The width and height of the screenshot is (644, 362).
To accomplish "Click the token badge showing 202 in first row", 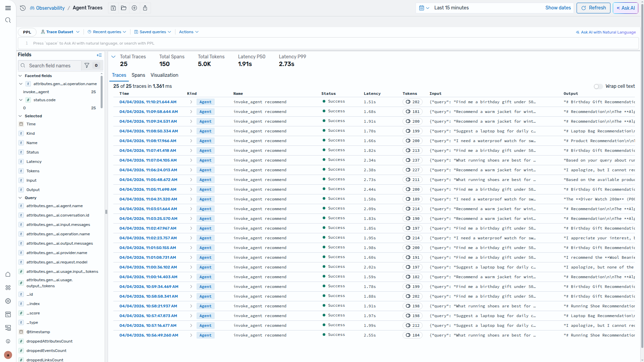I will [x=413, y=102].
